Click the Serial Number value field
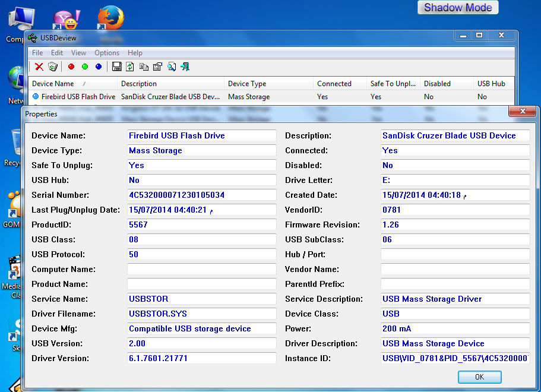Viewport: 541px width, 392px height. coord(202,195)
